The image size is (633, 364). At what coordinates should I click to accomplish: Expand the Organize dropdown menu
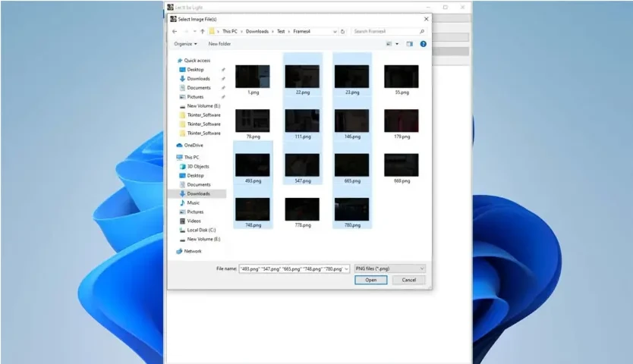tap(185, 44)
